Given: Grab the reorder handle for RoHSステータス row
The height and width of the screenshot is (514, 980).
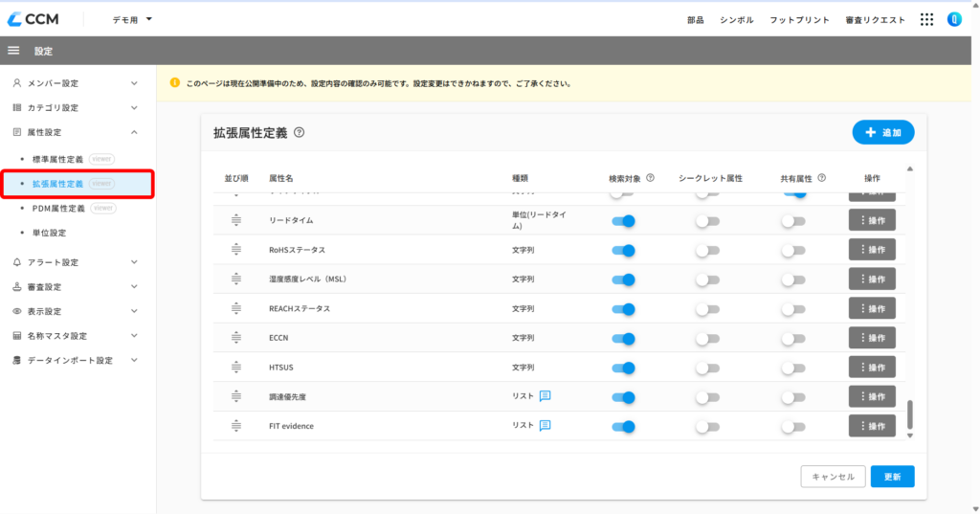Looking at the screenshot, I should (236, 250).
